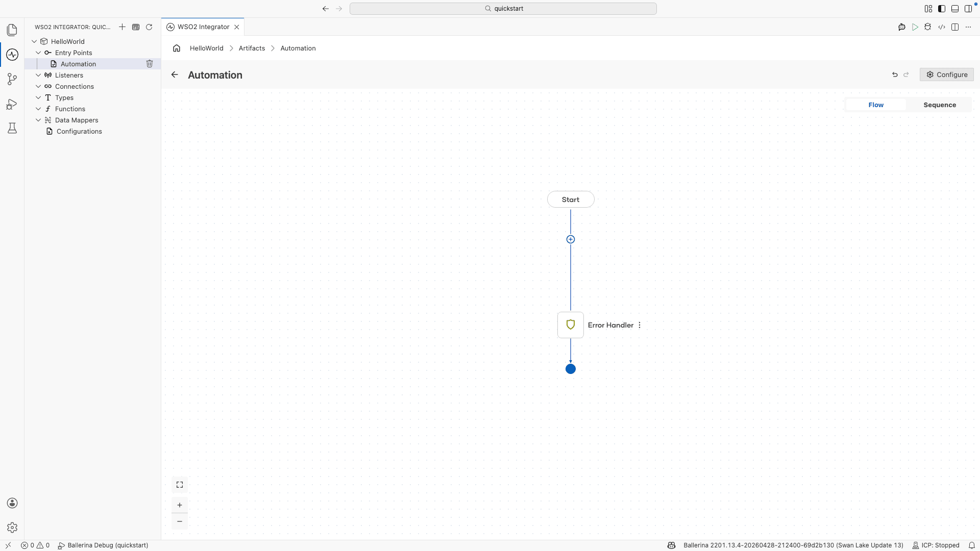Open Error Handler three-dot menu
This screenshot has width=980, height=551.
(640, 325)
